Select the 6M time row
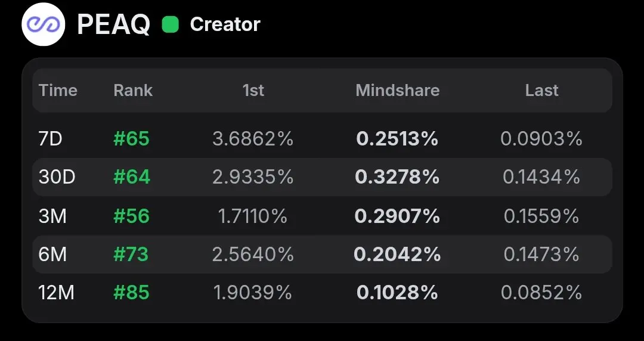This screenshot has height=341, width=644. [x=322, y=255]
